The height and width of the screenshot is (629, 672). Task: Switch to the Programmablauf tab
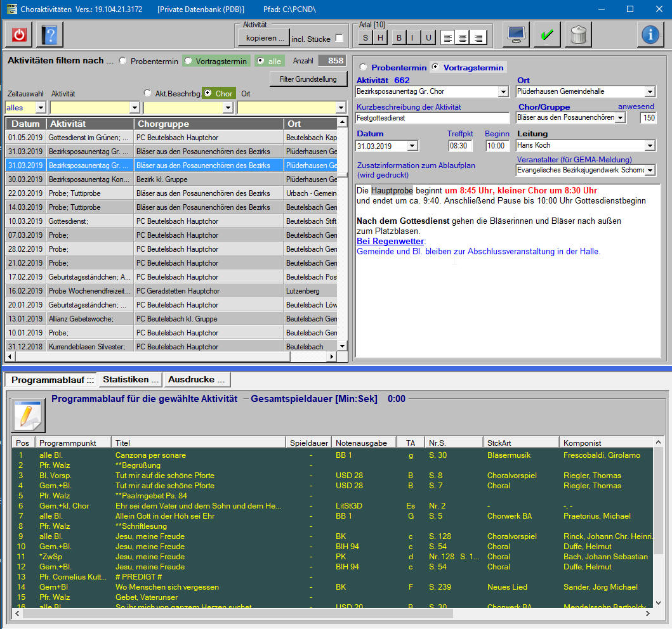(52, 380)
